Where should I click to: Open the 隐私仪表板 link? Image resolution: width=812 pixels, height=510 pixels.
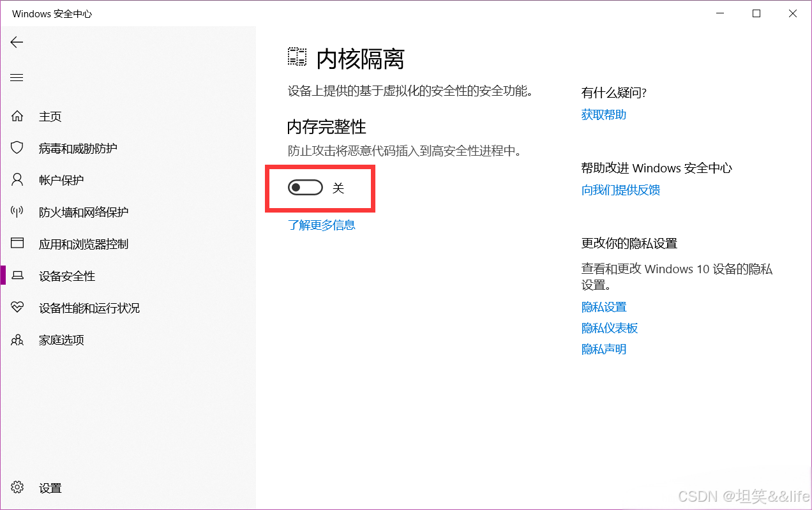610,328
